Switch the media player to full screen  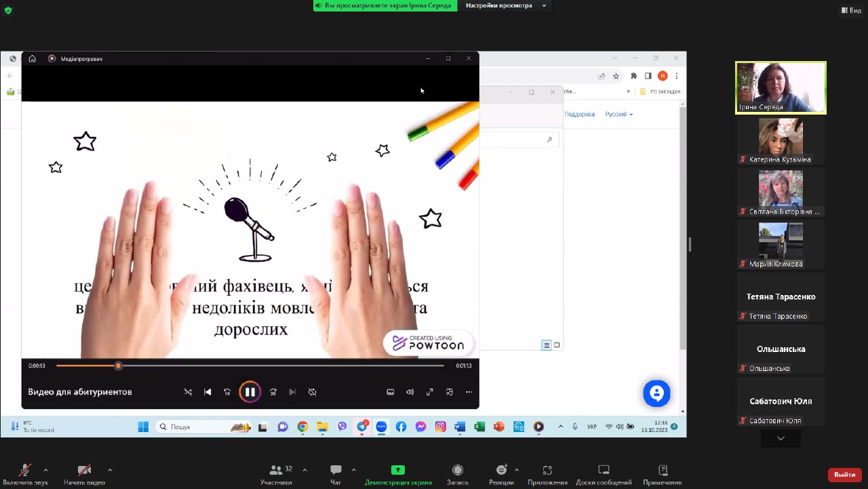[429, 392]
